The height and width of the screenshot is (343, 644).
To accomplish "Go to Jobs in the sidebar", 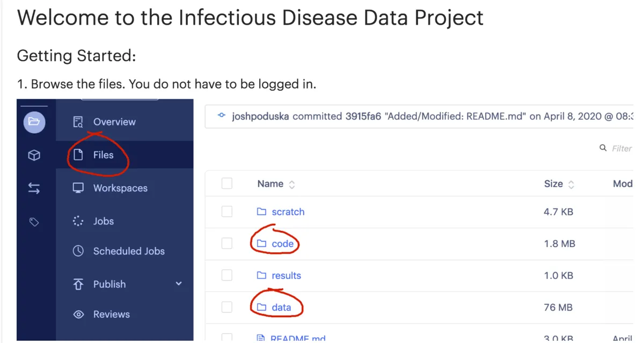I will [103, 221].
